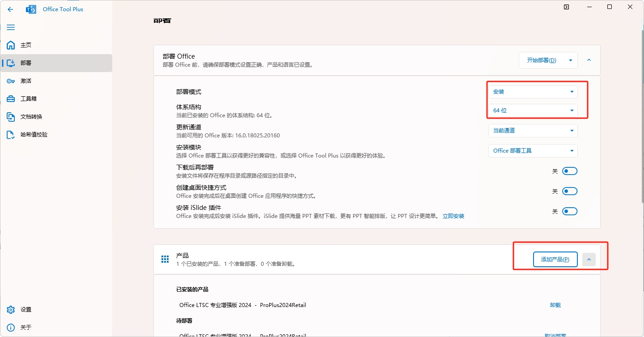
Task: Click 立即安装 link for iSlide plugin
Action: (453, 216)
